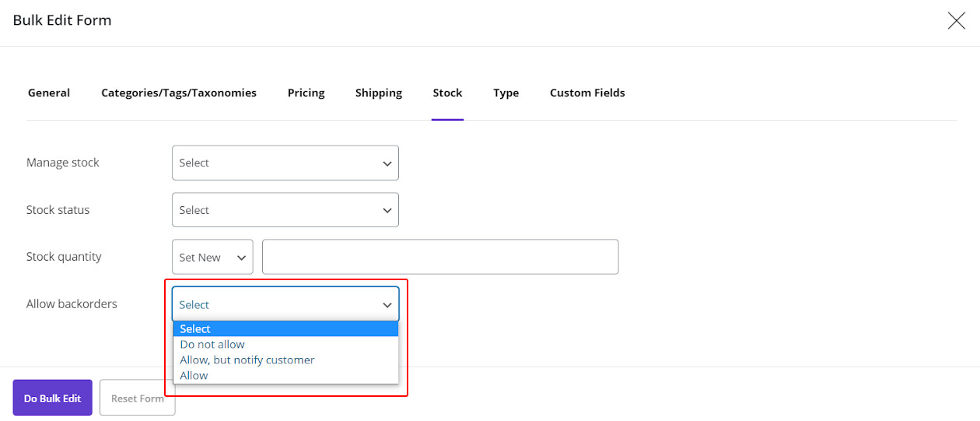Close the Bulk Edit Form dialog
Image resolution: width=980 pixels, height=421 pixels.
(956, 21)
